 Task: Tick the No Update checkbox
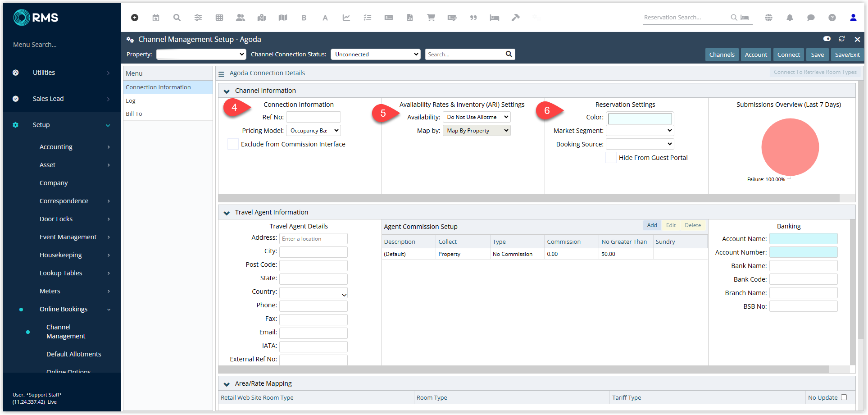[x=844, y=397]
